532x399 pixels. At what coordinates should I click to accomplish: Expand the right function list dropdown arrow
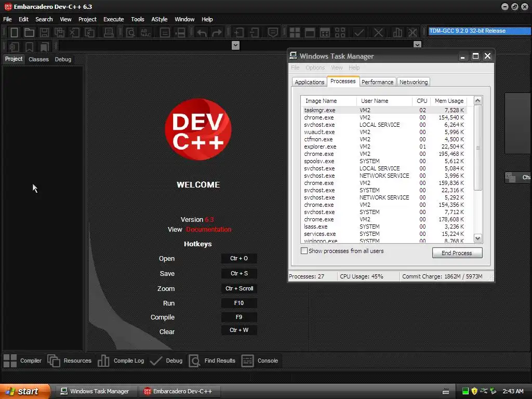pos(417,45)
